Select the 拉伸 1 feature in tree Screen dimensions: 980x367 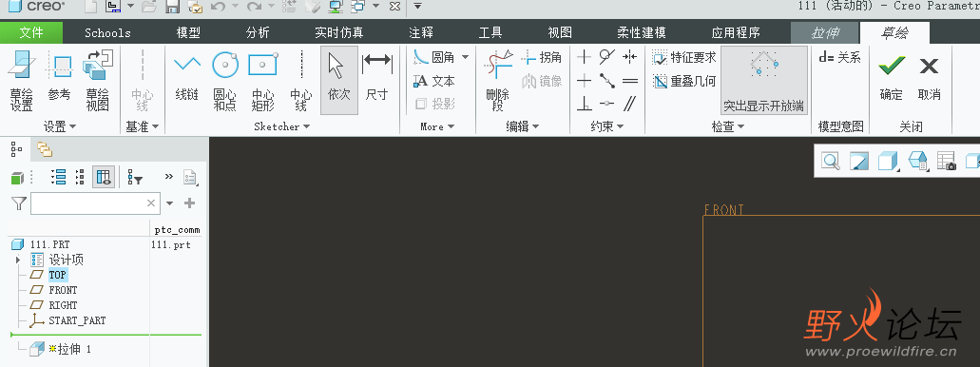[70, 349]
